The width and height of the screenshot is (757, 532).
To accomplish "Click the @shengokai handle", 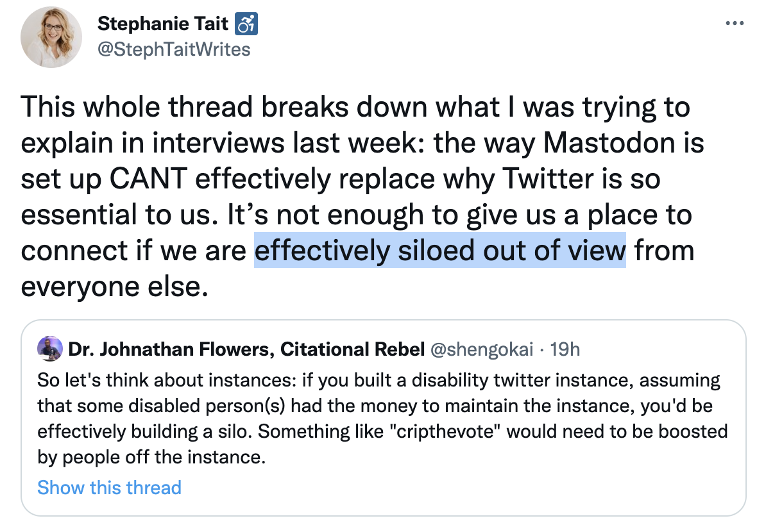I will [479, 349].
